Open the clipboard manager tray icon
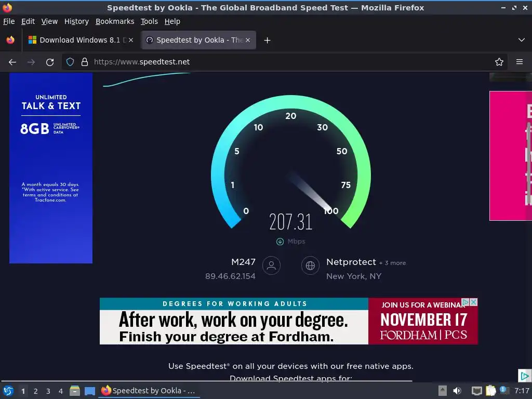This screenshot has width=532, height=399. [490, 391]
